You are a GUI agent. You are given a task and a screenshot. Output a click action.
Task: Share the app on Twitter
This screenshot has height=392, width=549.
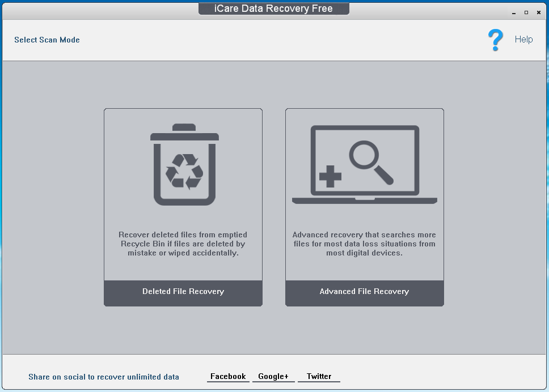coord(319,376)
